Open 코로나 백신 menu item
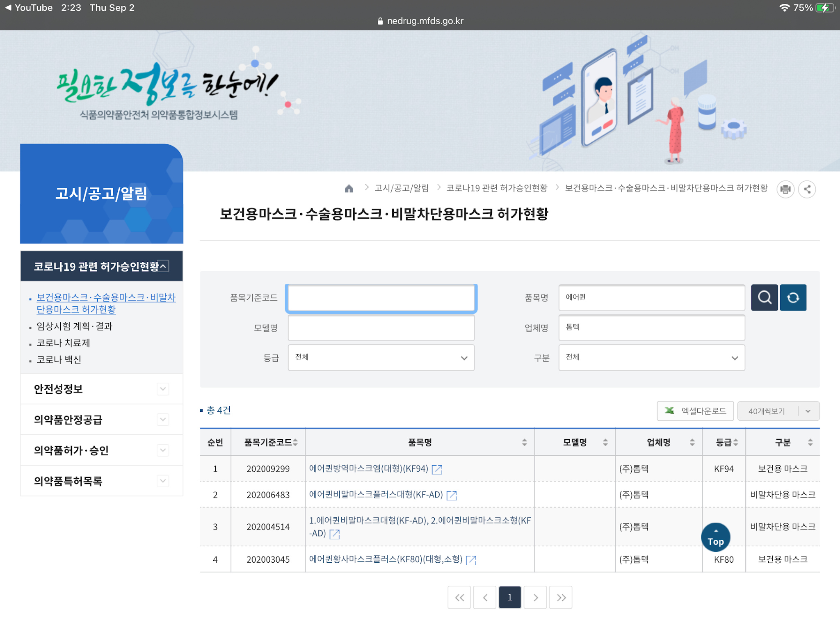 [x=59, y=360]
